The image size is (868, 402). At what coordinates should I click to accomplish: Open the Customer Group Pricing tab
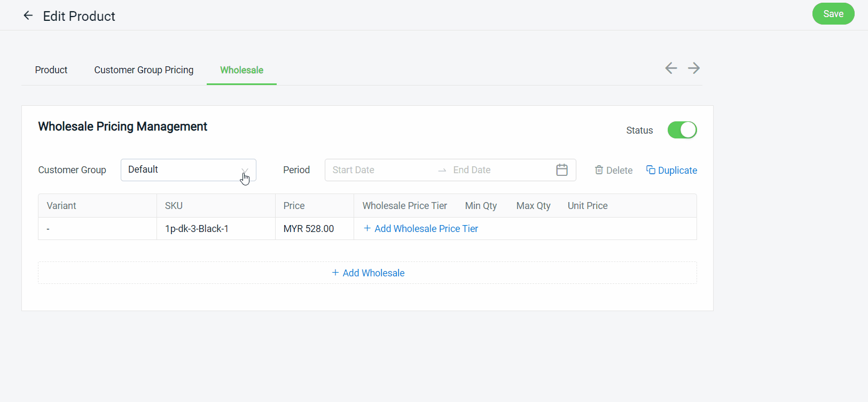(x=144, y=70)
